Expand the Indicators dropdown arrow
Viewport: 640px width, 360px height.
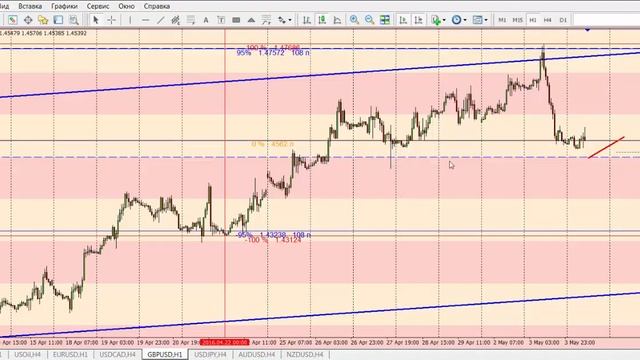click(444, 20)
